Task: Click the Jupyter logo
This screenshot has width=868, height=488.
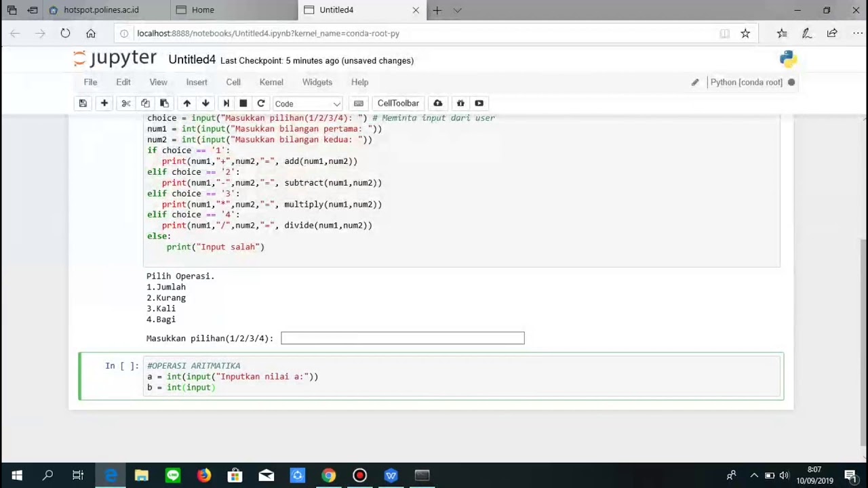Action: (x=115, y=59)
